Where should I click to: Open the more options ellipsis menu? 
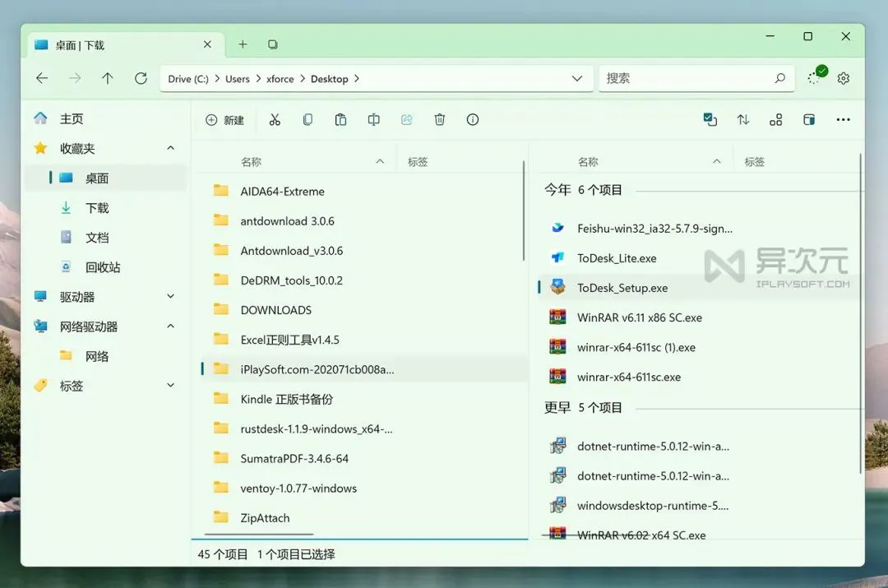pos(844,119)
